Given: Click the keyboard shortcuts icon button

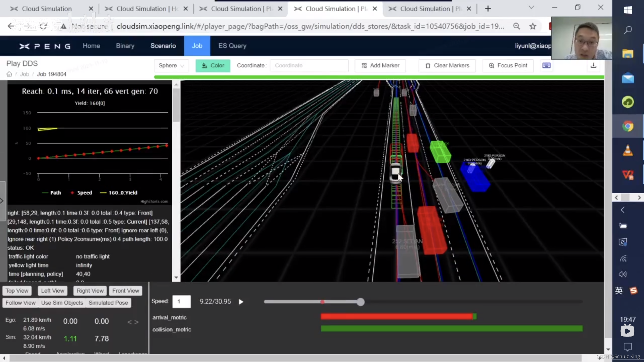Looking at the screenshot, I should [x=546, y=66].
